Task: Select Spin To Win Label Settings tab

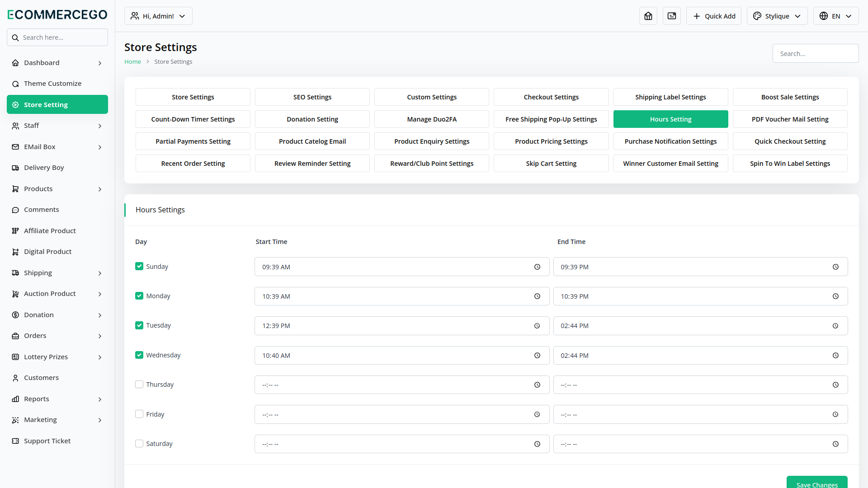Action: pyautogui.click(x=790, y=164)
